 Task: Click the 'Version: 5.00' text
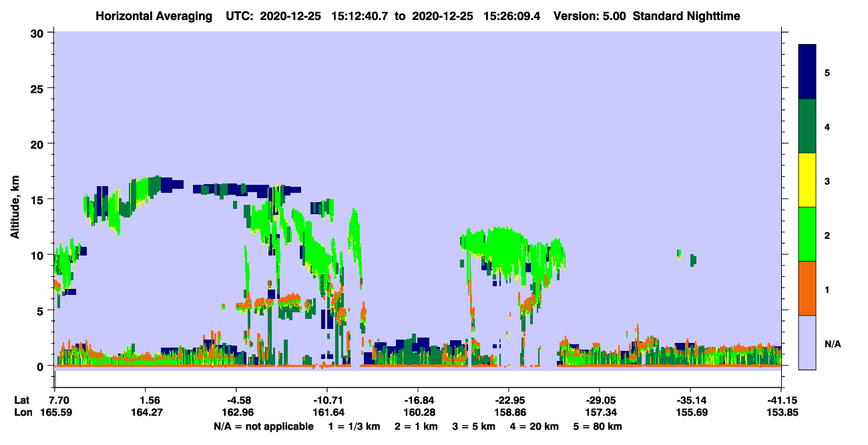click(590, 15)
